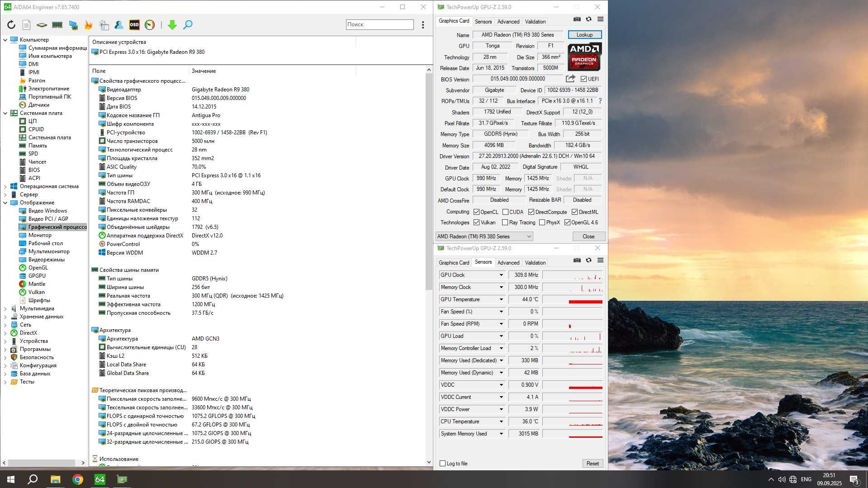Open Graphics Card tab in lower GPU-Z window
The width and height of the screenshot is (868, 488).
point(454,263)
